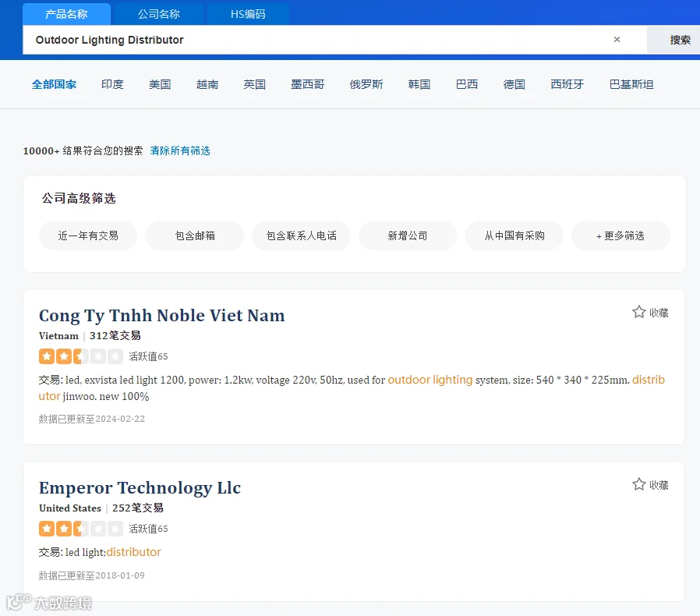
Task: Click the 清除所有筛选 link
Action: coord(180,151)
